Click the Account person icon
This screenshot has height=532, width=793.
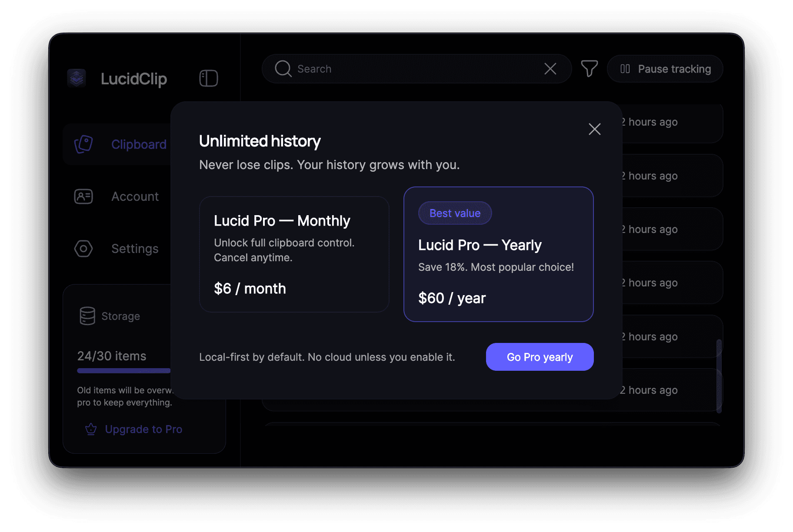click(x=83, y=196)
